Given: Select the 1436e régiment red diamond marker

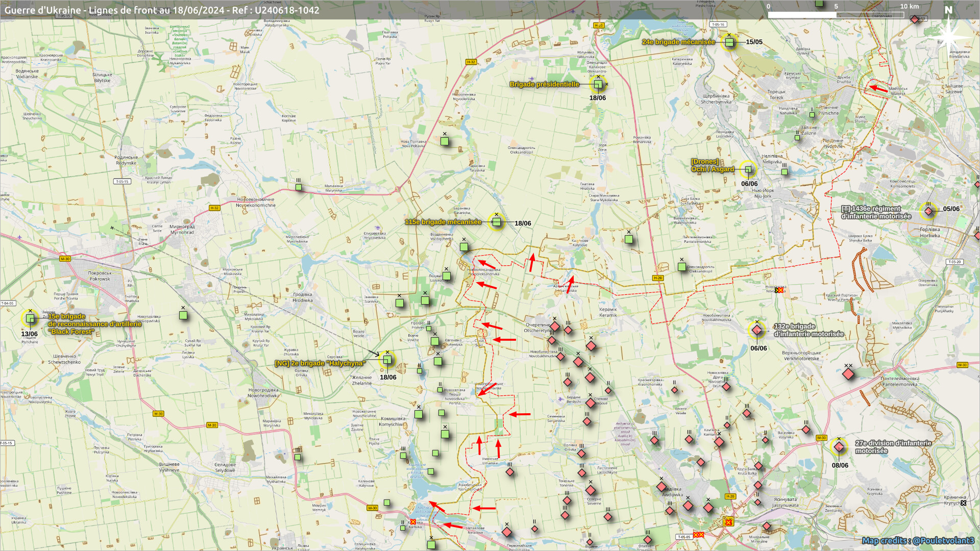Looking at the screenshot, I should point(928,211).
